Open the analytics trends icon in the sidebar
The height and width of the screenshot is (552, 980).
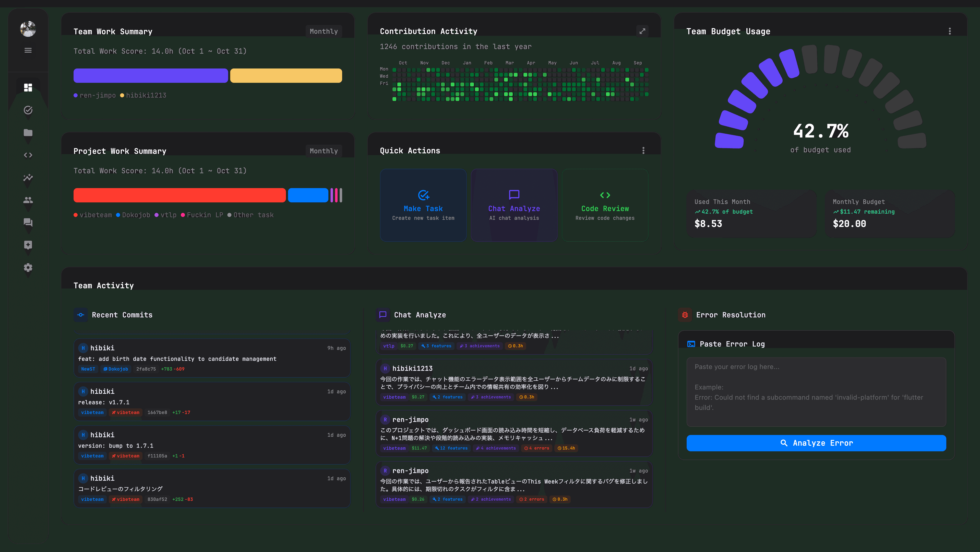28,178
